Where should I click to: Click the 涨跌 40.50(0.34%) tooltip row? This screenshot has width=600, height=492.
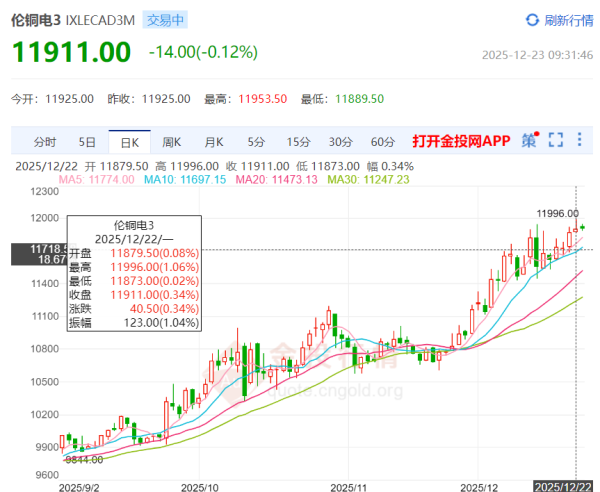pyautogui.click(x=134, y=309)
